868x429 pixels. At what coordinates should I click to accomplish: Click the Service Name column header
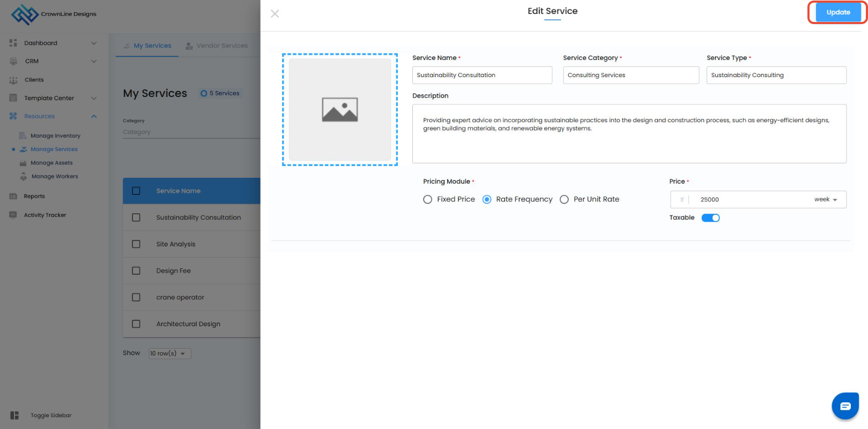pyautogui.click(x=179, y=191)
